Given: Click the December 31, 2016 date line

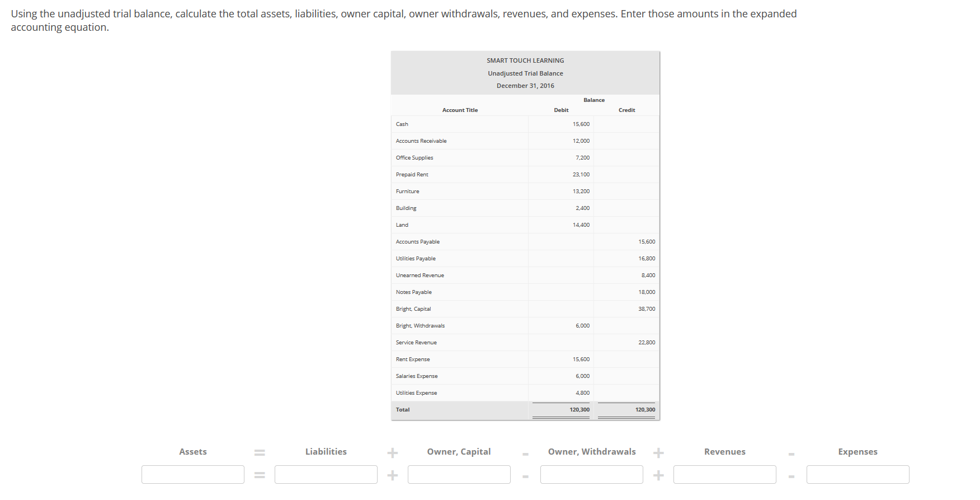Looking at the screenshot, I should pyautogui.click(x=525, y=86).
